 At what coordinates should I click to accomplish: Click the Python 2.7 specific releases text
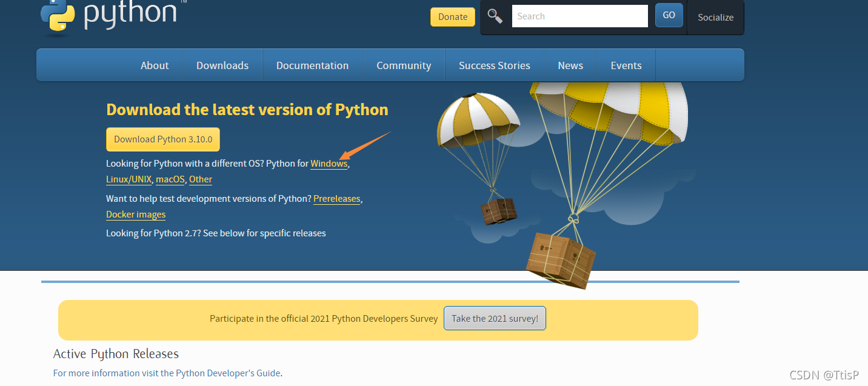(x=216, y=233)
